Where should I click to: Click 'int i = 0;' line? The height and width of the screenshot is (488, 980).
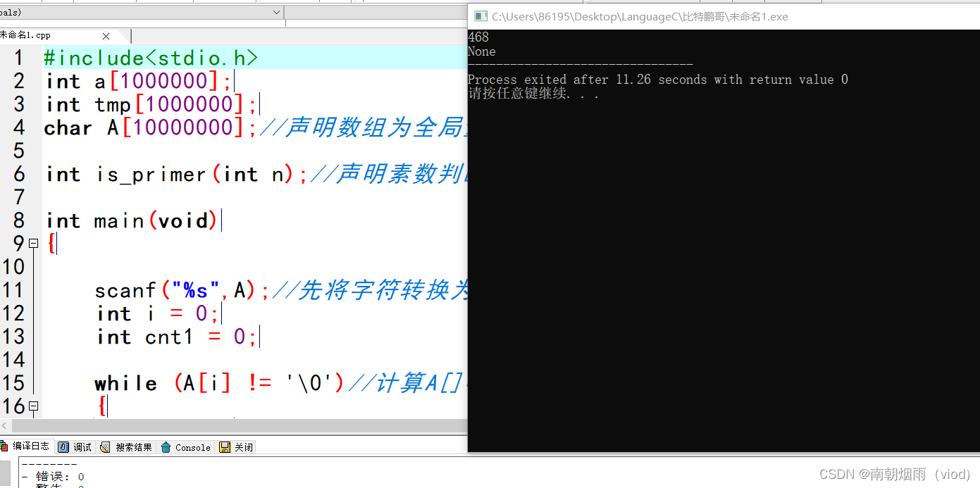(x=158, y=313)
